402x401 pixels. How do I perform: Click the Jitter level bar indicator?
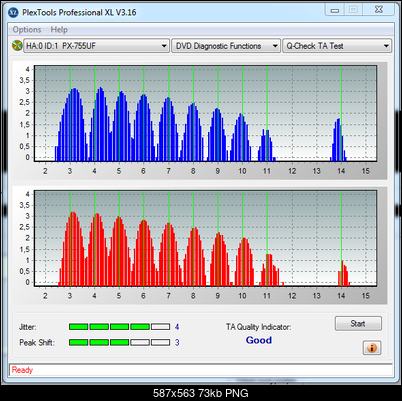[119, 327]
